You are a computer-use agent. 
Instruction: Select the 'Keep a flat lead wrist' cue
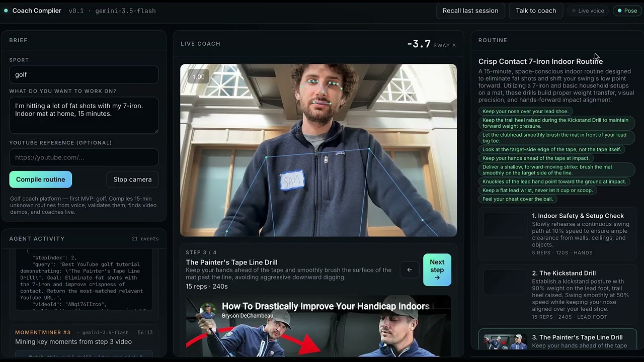(537, 191)
